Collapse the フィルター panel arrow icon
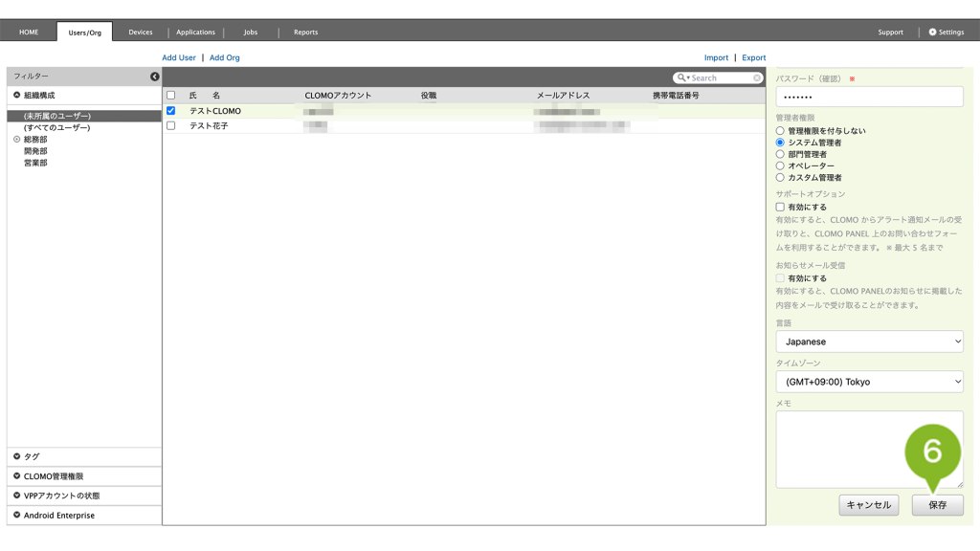This screenshot has width=980, height=551. tap(155, 77)
